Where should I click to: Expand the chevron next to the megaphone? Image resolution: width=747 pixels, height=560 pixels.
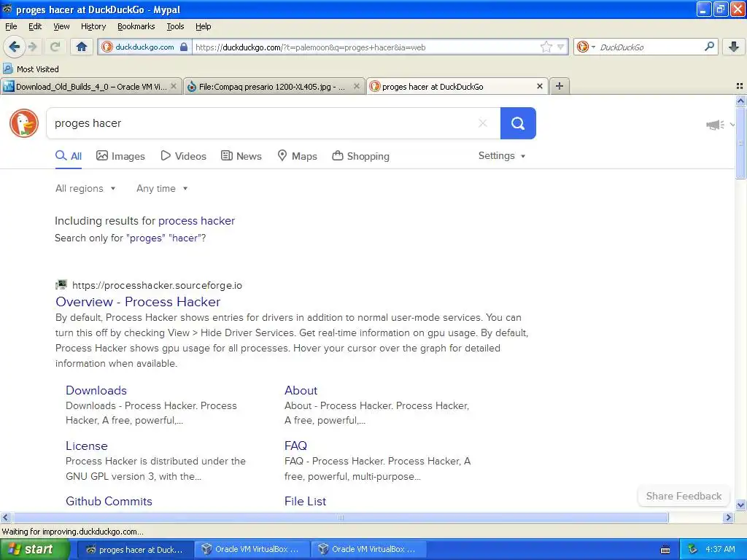click(x=732, y=125)
